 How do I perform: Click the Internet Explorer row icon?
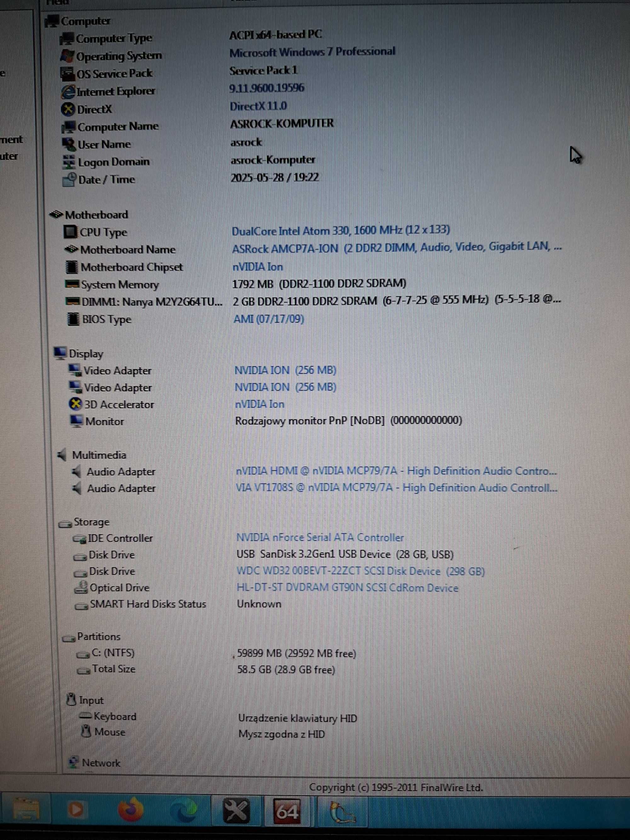68,92
